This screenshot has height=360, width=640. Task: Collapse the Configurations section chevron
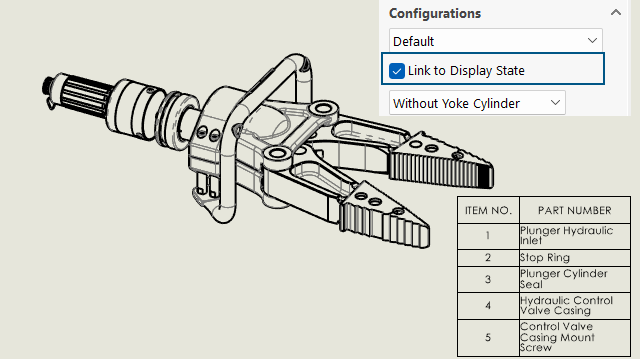tap(616, 13)
